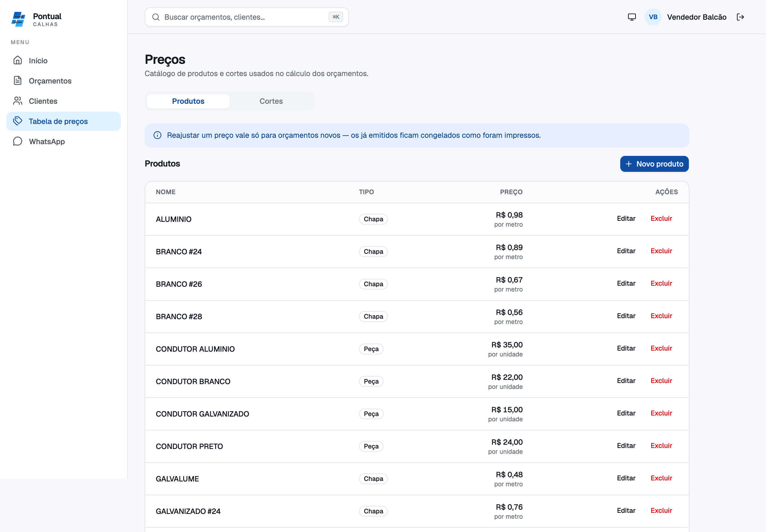Click the chat bubble WhatsApp icon
Image resolution: width=766 pixels, height=532 pixels.
coord(18,141)
